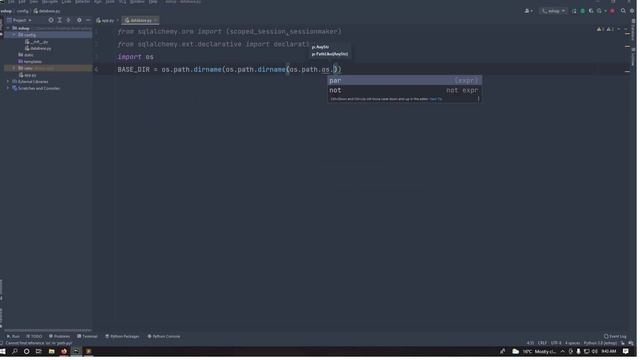
Task: Switch to the database.py editor tab
Action: [139, 20]
